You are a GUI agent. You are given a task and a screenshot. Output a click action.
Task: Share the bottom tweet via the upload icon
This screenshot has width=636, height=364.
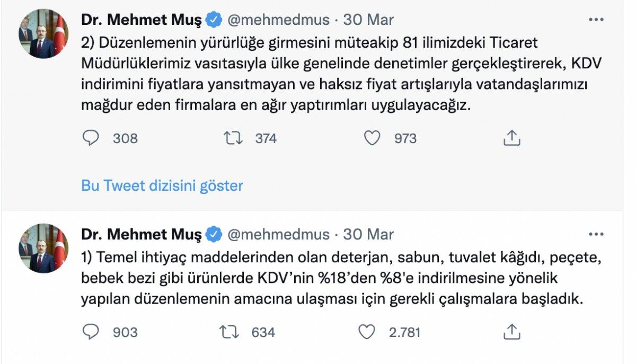512,331
